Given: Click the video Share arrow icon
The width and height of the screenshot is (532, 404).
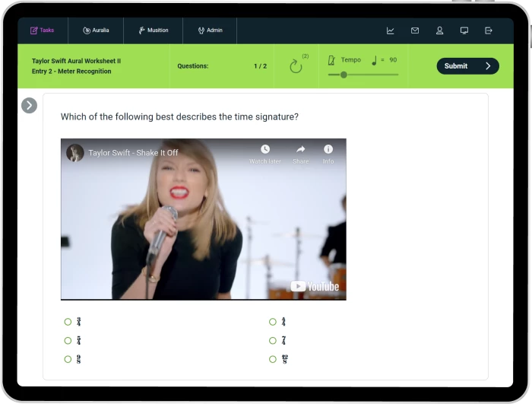Looking at the screenshot, I should pyautogui.click(x=300, y=150).
